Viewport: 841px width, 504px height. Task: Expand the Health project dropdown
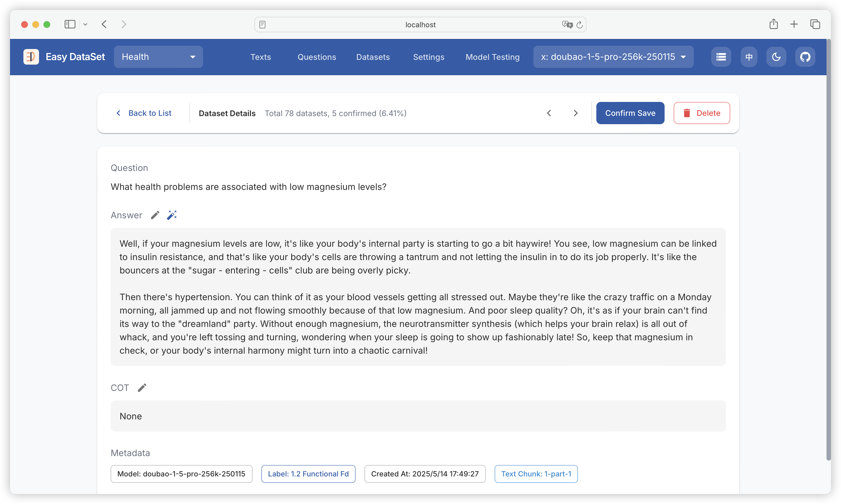(x=158, y=57)
